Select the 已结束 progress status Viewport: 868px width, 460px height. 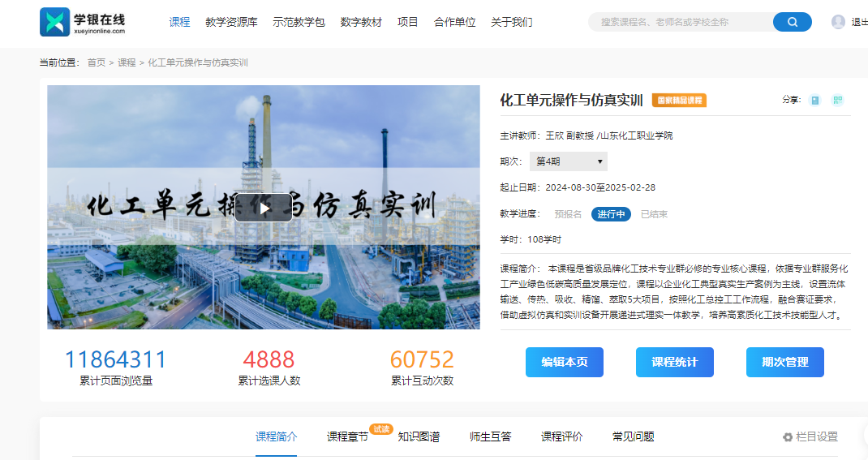[x=654, y=214]
